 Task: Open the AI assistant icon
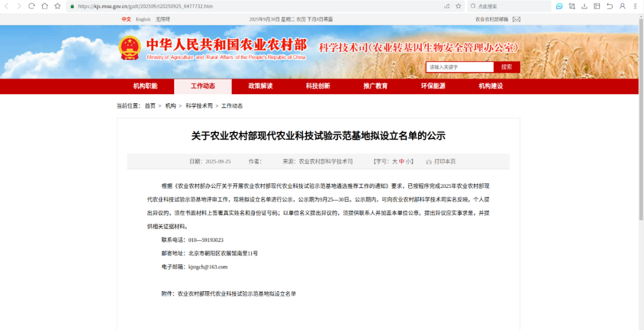[x=559, y=6]
